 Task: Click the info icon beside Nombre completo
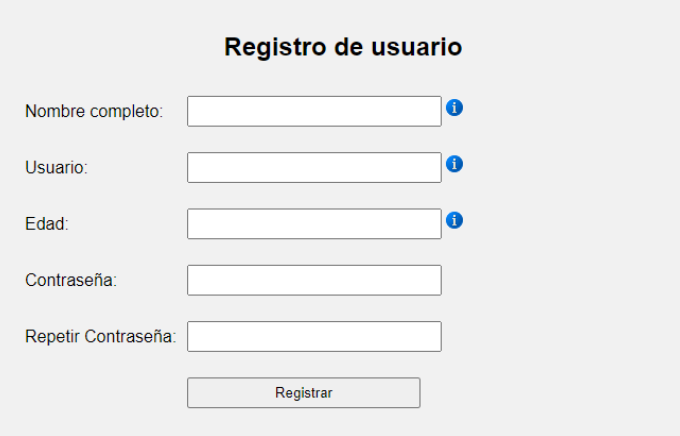click(x=454, y=108)
